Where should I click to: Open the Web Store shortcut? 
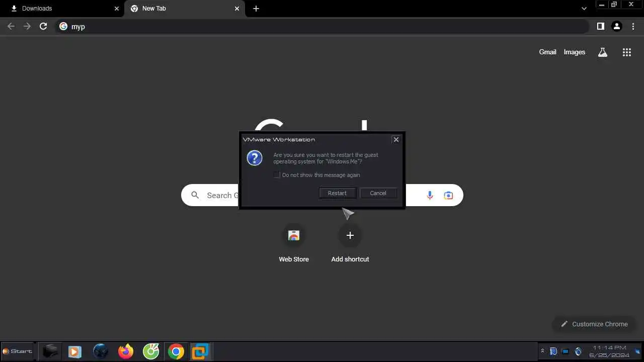click(x=294, y=244)
